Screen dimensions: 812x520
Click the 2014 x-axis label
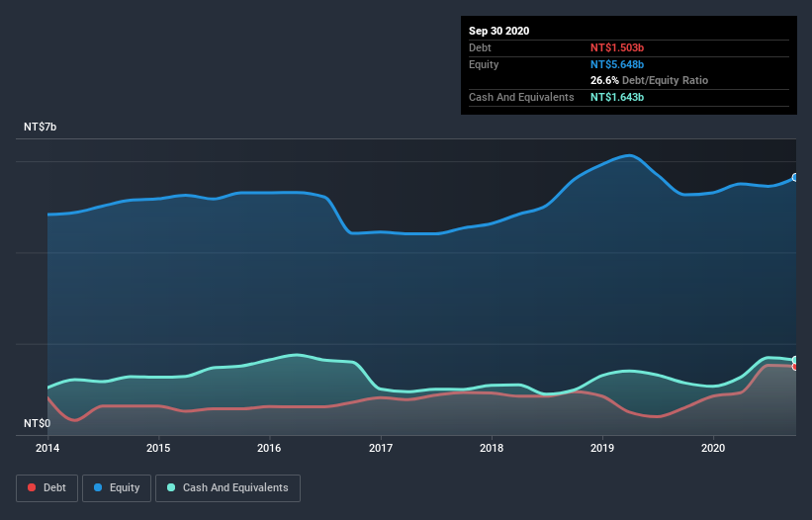click(47, 448)
